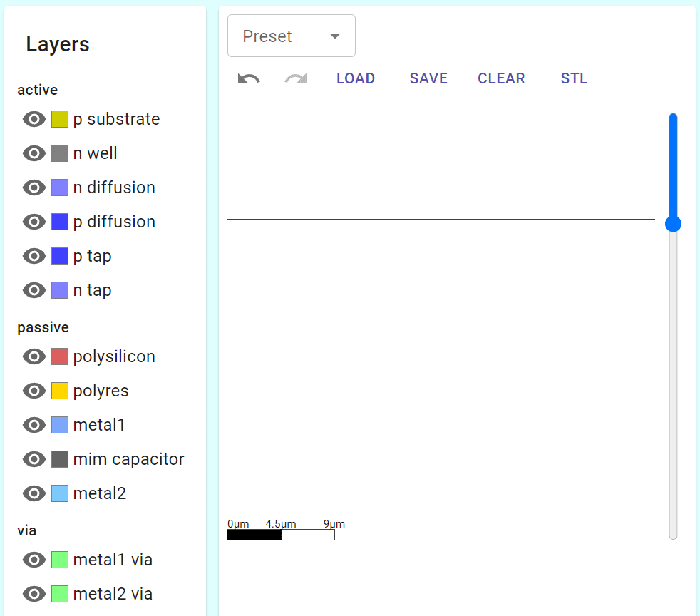Screen dimensions: 700x616
Task: Click the CLEAR button
Action: pyautogui.click(x=501, y=78)
